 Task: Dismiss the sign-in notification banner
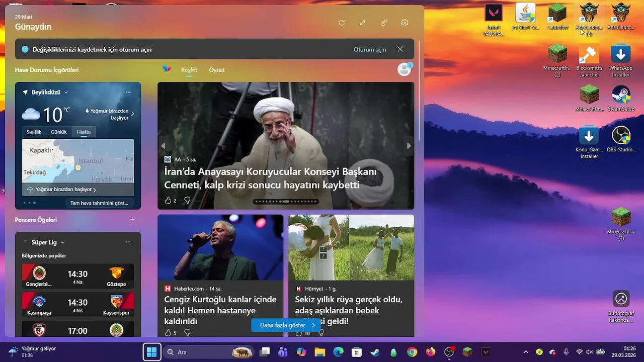[400, 49]
